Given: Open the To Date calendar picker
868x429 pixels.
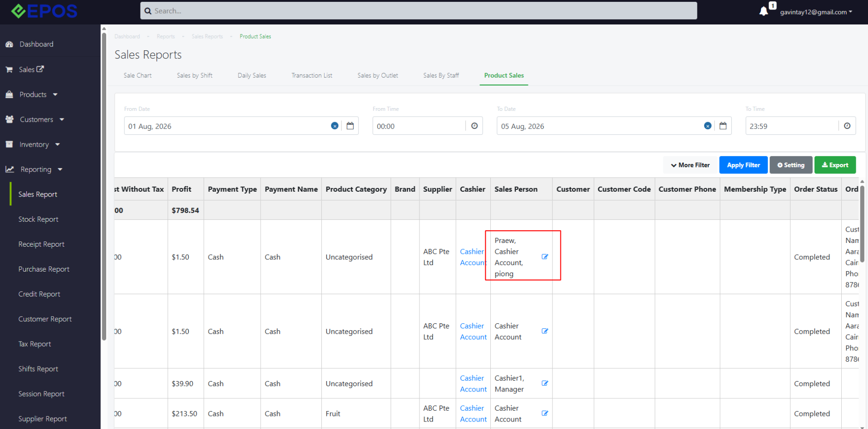Looking at the screenshot, I should tap(723, 126).
